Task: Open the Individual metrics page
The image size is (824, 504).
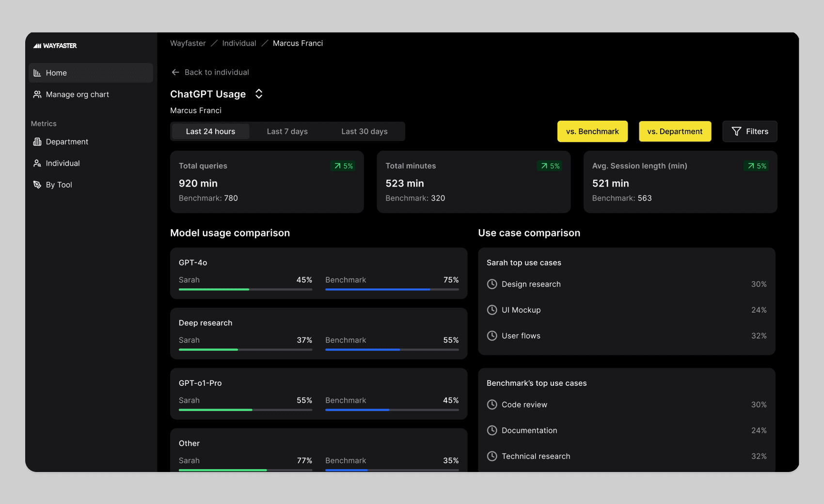Action: [x=91, y=163]
